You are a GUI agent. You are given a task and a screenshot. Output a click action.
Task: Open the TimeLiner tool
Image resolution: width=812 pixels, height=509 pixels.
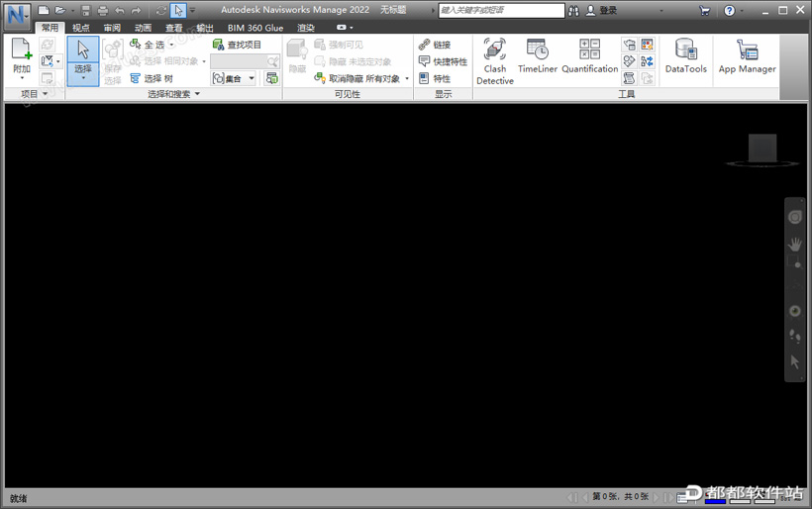pos(538,55)
